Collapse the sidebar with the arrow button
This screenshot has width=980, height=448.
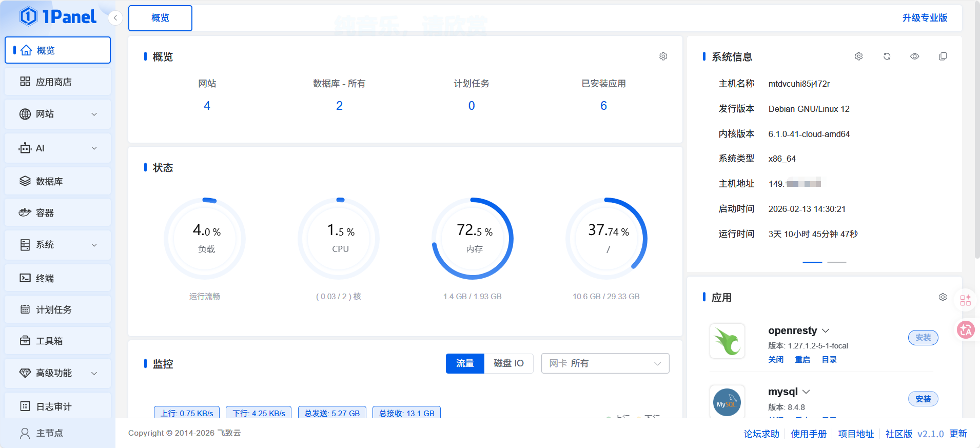point(115,18)
